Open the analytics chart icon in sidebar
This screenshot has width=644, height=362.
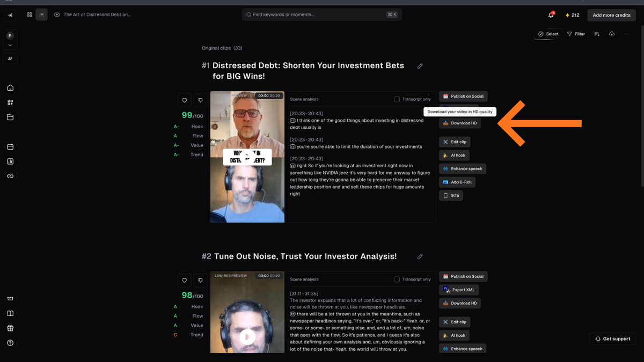coord(10,161)
